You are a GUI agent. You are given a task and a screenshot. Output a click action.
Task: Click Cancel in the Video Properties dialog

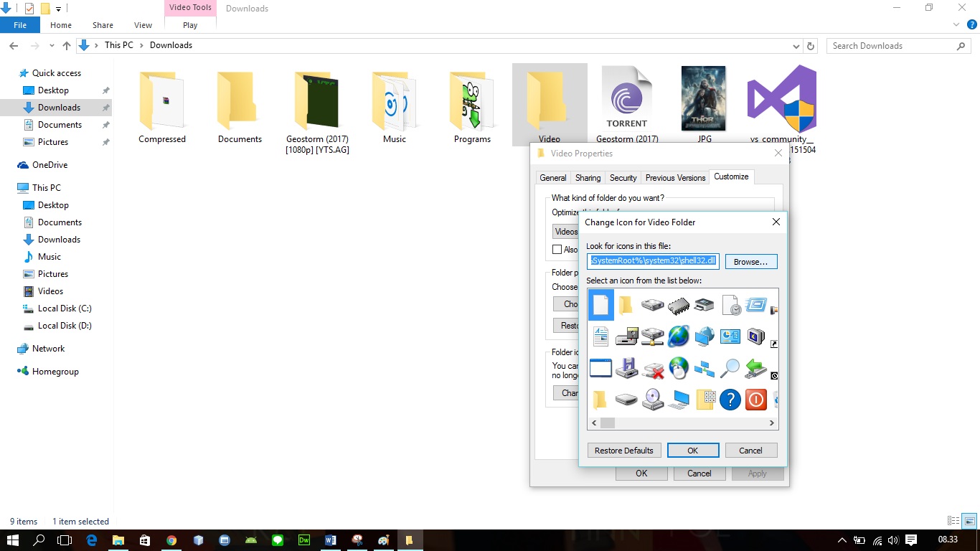(699, 474)
